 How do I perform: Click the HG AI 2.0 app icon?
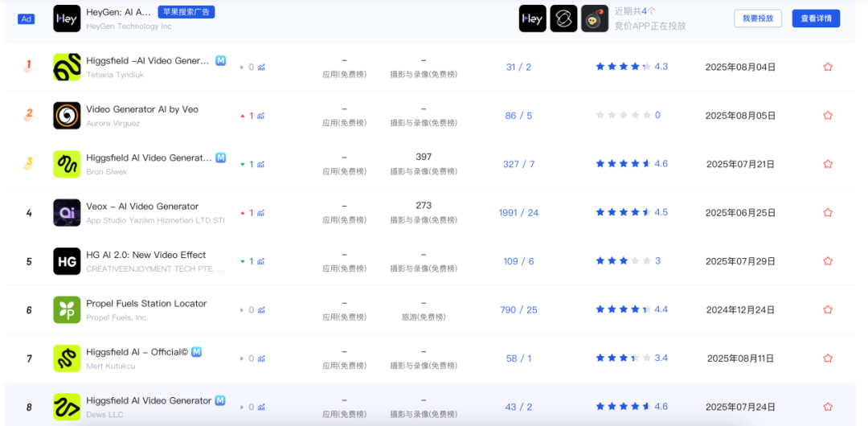point(67,261)
